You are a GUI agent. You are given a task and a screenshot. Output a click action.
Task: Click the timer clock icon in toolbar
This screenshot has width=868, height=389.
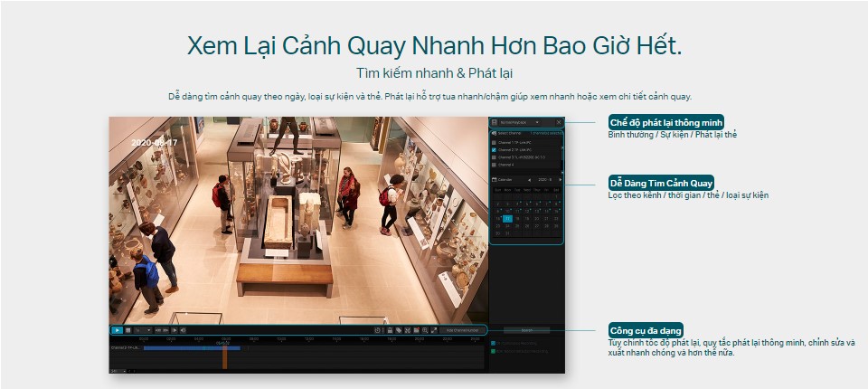click(378, 330)
